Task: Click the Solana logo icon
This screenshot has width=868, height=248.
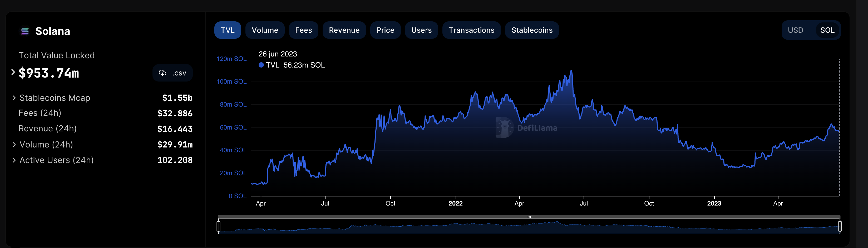Action: tap(25, 31)
